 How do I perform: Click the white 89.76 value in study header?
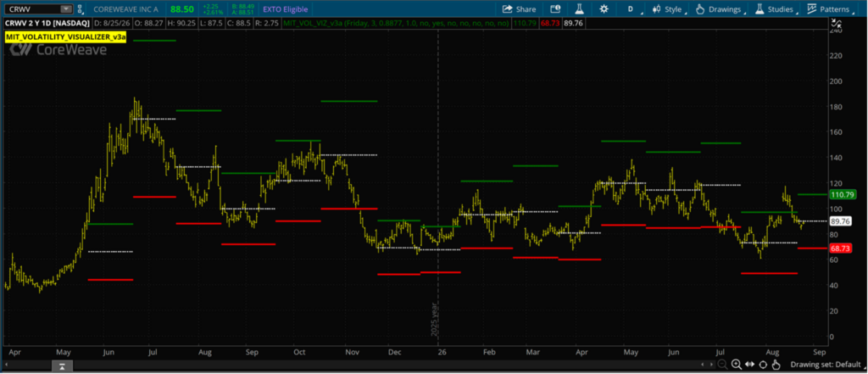coord(572,23)
